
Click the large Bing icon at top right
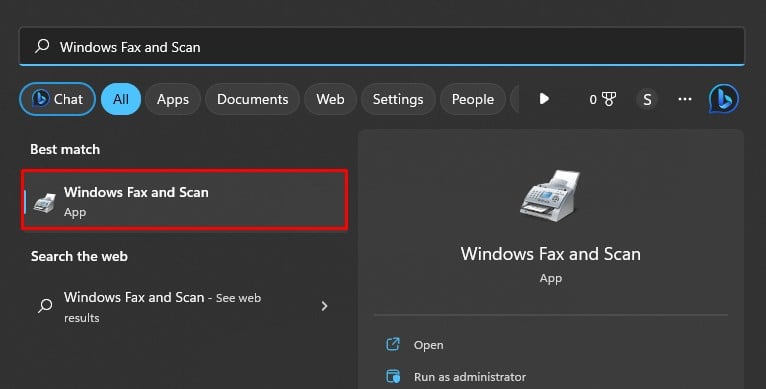(x=723, y=99)
